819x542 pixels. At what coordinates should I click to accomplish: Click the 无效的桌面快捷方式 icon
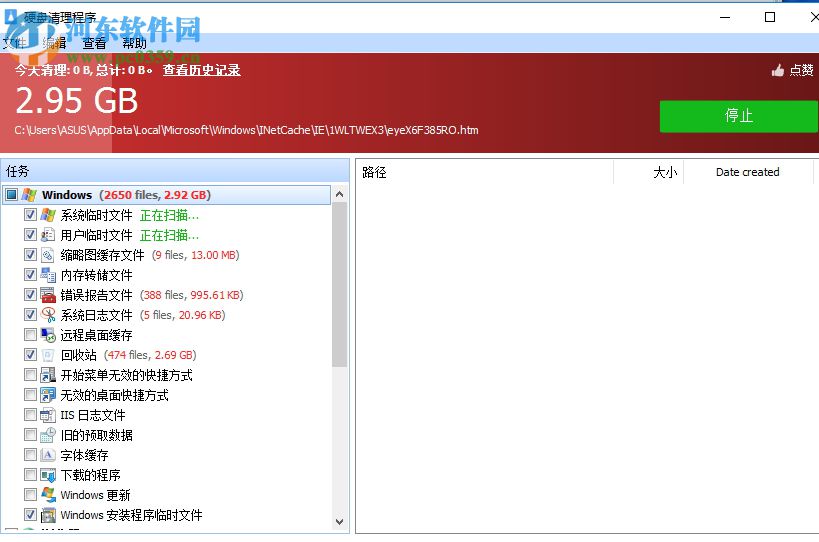point(48,395)
